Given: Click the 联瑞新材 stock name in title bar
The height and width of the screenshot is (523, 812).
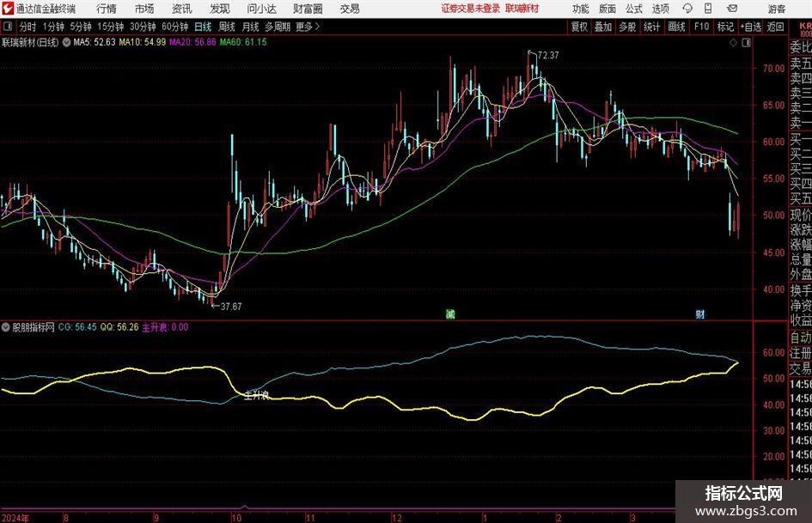Looking at the screenshot, I should click(522, 9).
